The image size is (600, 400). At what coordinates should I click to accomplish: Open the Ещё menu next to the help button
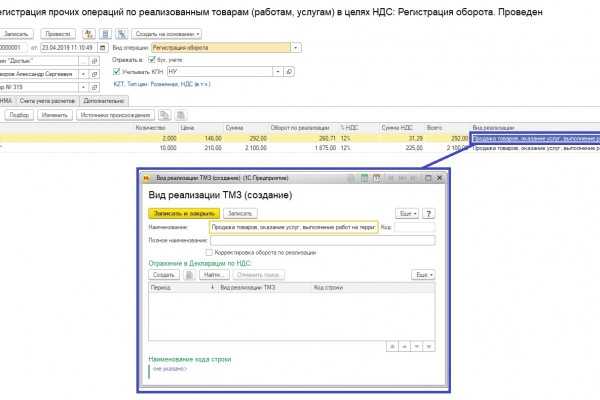tap(407, 214)
